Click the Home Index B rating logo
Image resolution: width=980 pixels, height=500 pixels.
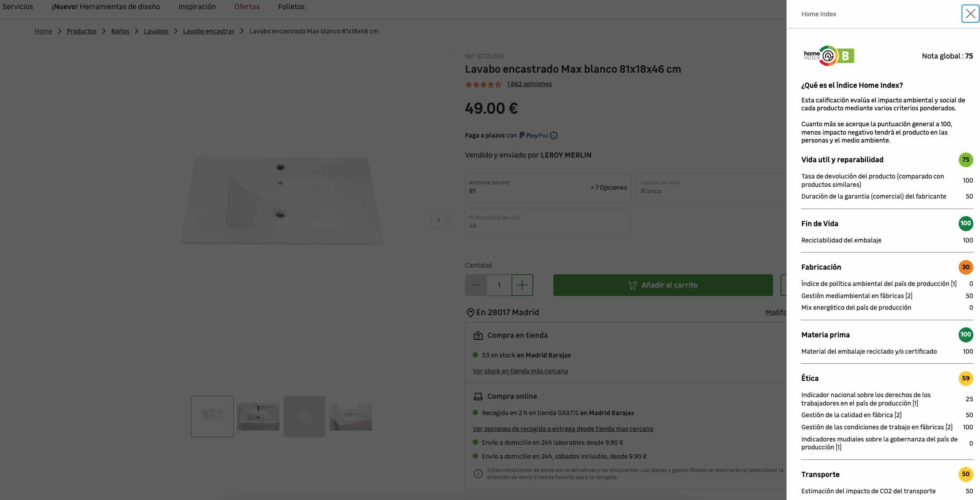click(829, 56)
